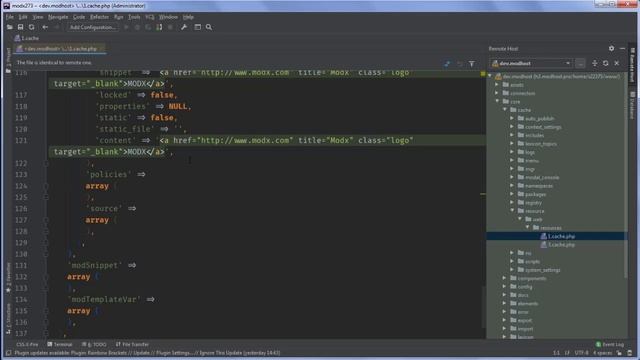This screenshot has height=360, width=640.
Task: Expand the assets folder in the remote tree
Action: [x=497, y=84]
